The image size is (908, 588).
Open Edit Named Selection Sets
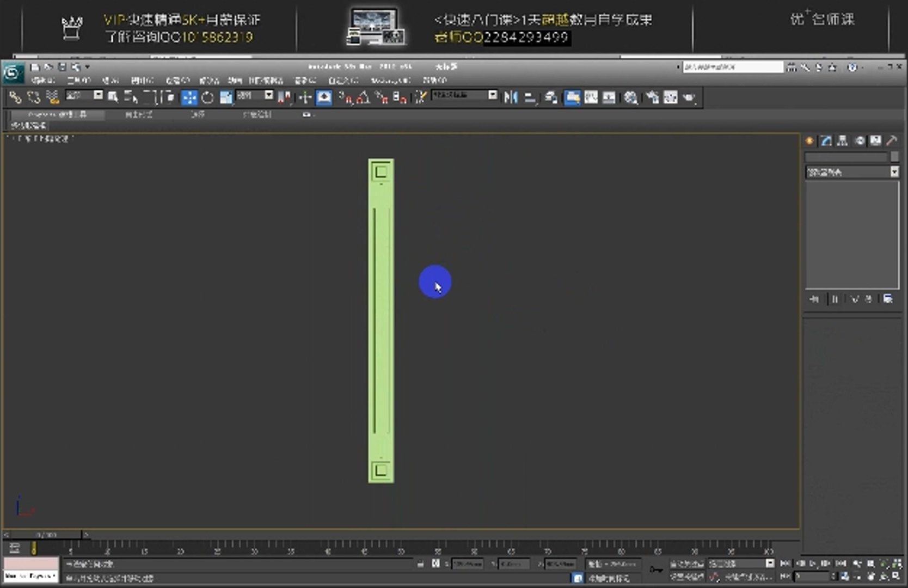[420, 97]
